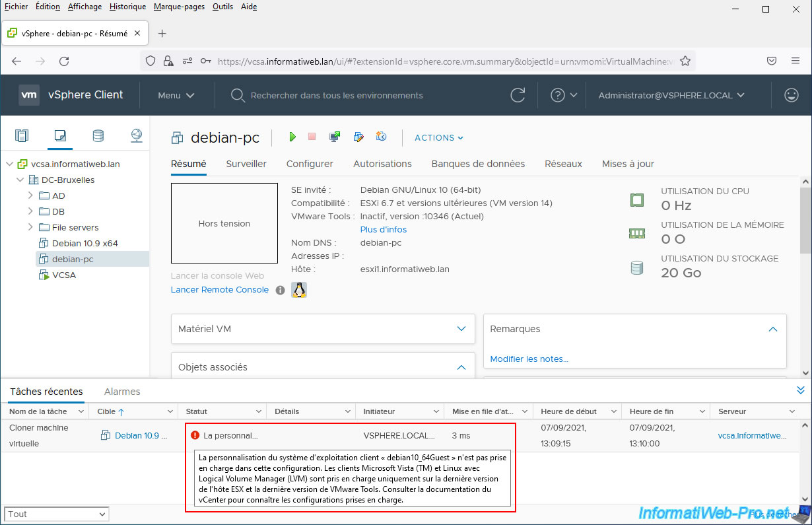Open Storage inventory view icon
This screenshot has height=525, width=812.
[98, 136]
